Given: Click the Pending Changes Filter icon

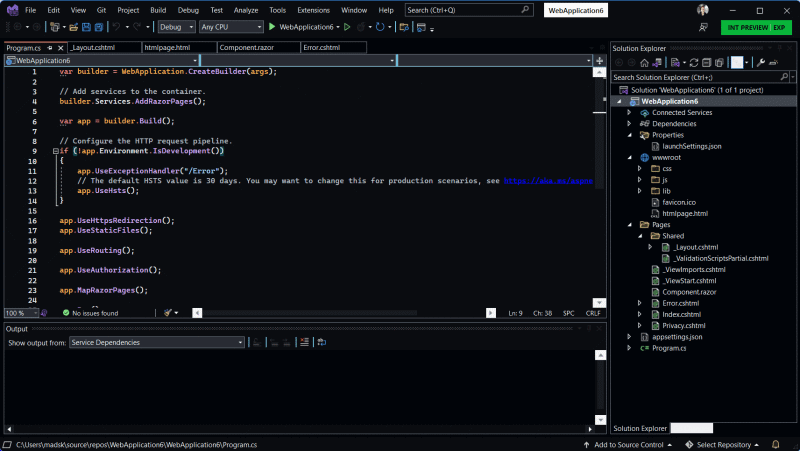Looking at the screenshot, I should click(676, 62).
